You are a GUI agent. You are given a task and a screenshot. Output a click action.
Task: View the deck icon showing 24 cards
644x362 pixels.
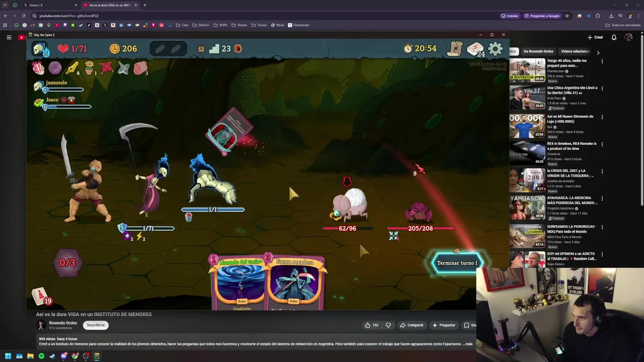coord(475,49)
